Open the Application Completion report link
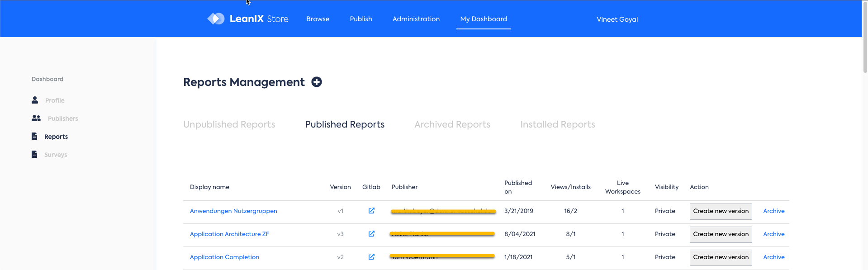868x270 pixels. coord(224,257)
